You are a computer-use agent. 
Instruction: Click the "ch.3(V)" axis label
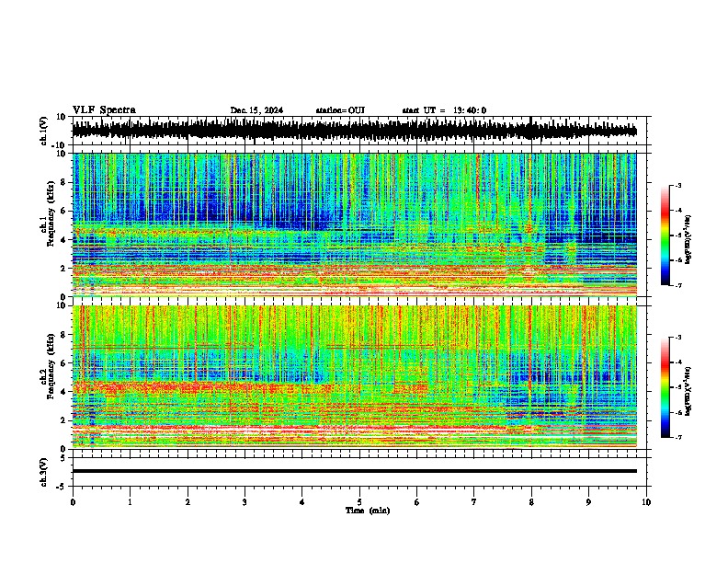pyautogui.click(x=44, y=472)
